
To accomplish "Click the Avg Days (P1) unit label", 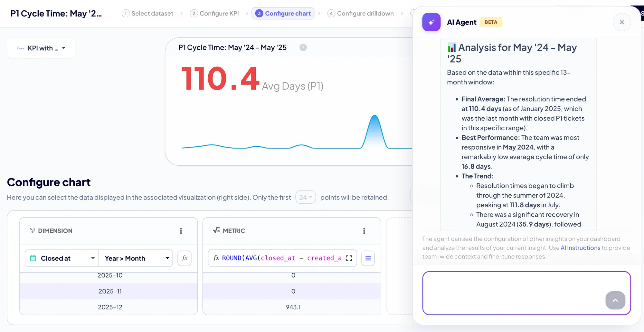I will click(292, 86).
